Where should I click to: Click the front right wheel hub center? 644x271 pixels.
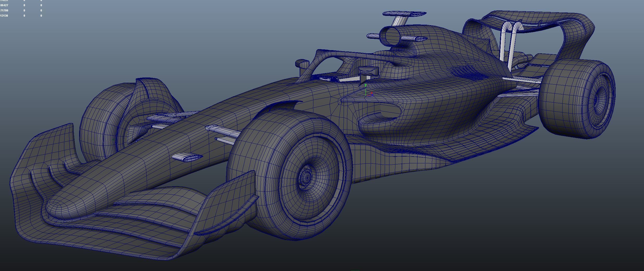[306, 177]
